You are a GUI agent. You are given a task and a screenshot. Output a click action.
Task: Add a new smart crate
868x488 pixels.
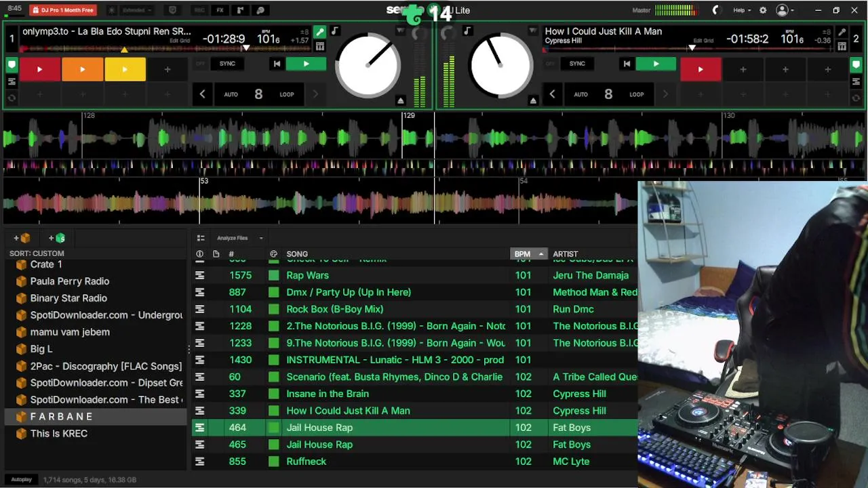point(57,238)
